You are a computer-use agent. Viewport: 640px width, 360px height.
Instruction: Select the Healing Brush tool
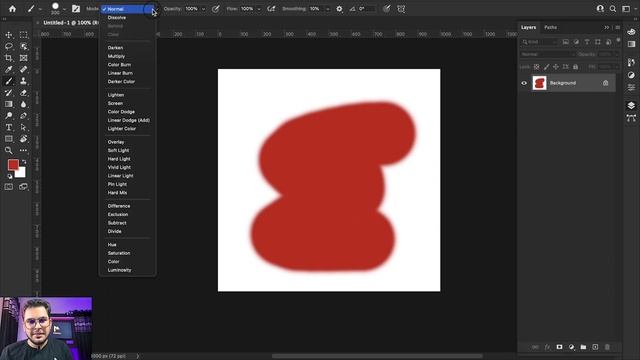click(x=24, y=69)
